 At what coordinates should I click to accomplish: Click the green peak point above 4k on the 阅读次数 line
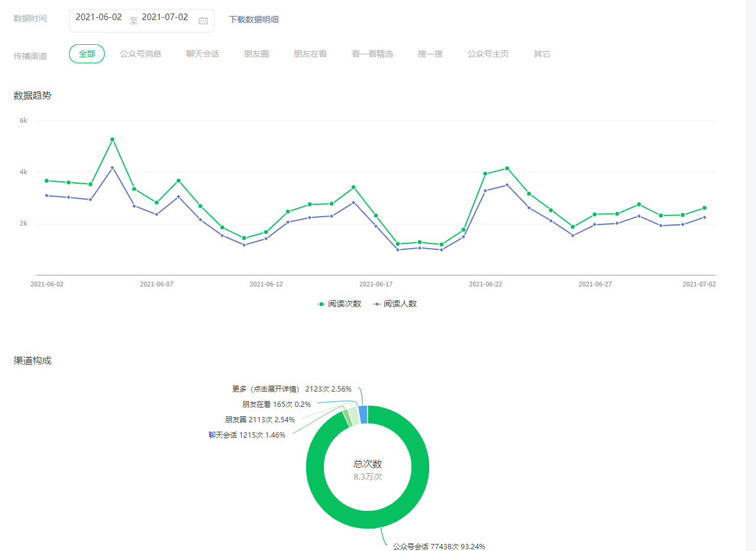click(112, 139)
